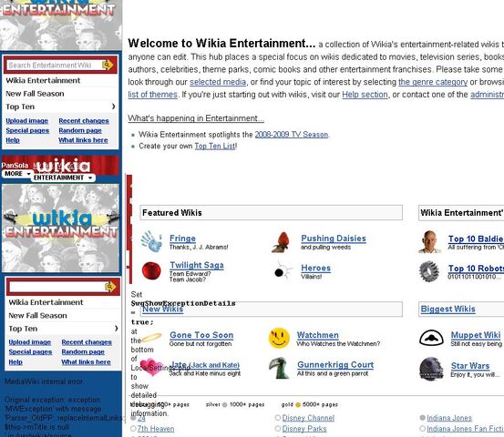Click the yellow smiley icon beside Watchmen
This screenshot has height=437, width=504.
click(x=279, y=338)
